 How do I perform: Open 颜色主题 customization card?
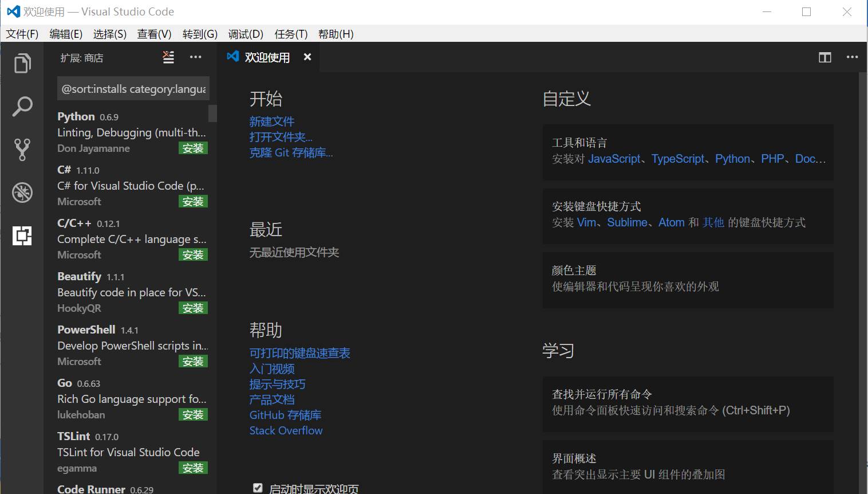[688, 280]
